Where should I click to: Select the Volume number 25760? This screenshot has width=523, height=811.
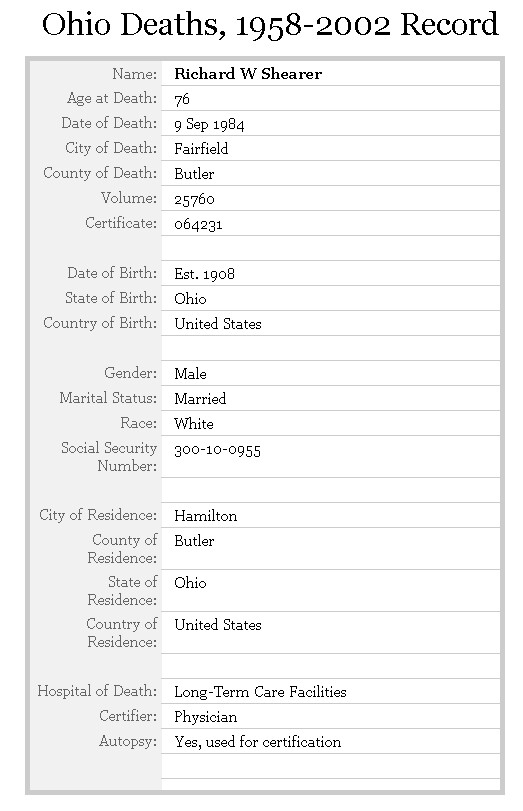tap(194, 199)
